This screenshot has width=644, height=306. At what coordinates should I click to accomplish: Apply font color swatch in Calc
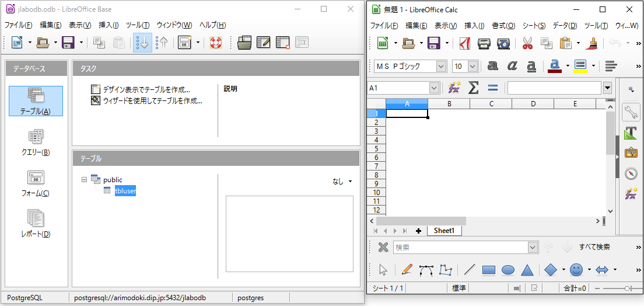pyautogui.click(x=555, y=66)
